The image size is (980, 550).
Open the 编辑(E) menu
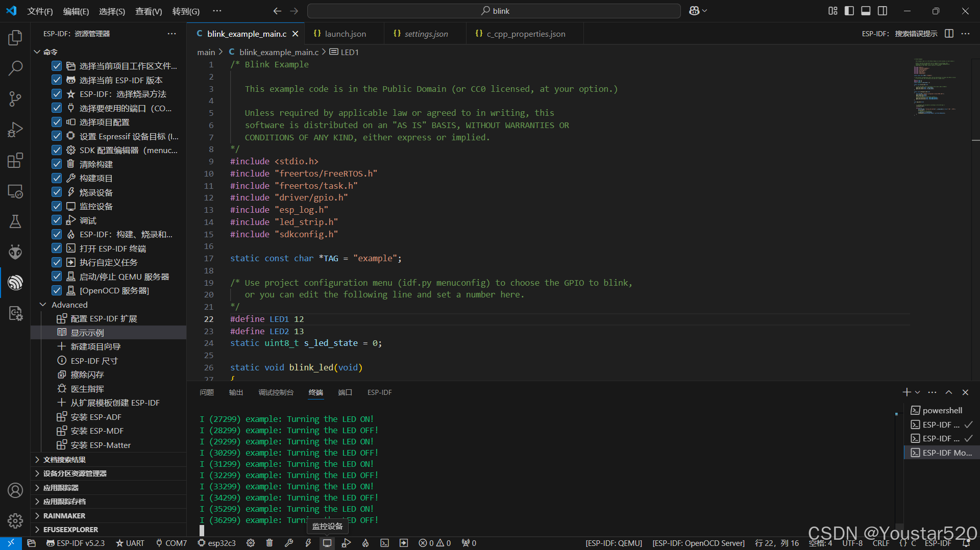[x=76, y=11]
